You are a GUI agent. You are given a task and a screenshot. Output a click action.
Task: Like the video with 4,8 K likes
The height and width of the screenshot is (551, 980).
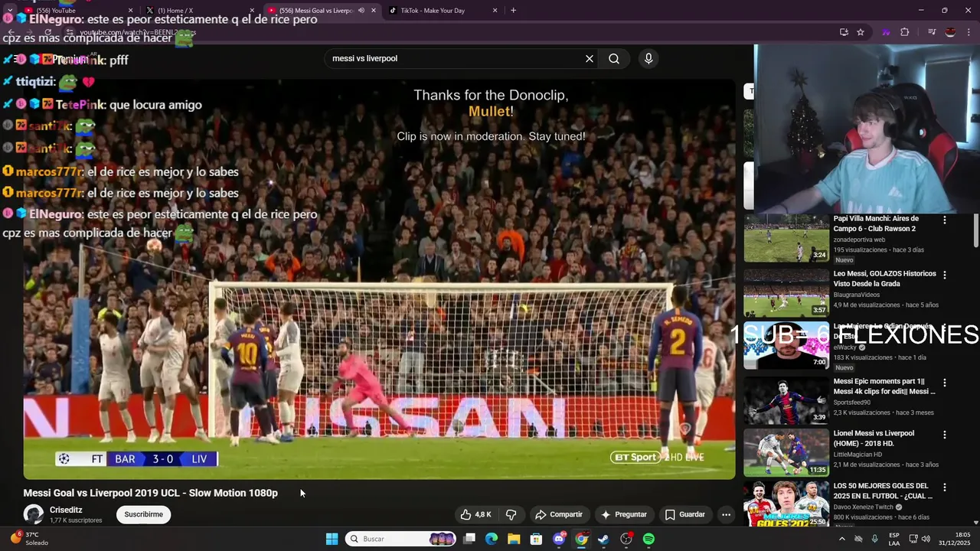click(x=475, y=514)
